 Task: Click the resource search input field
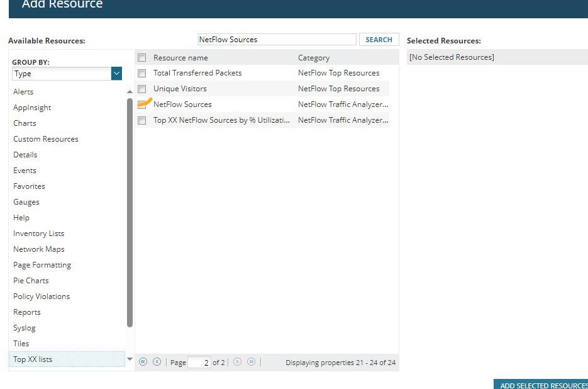[277, 40]
